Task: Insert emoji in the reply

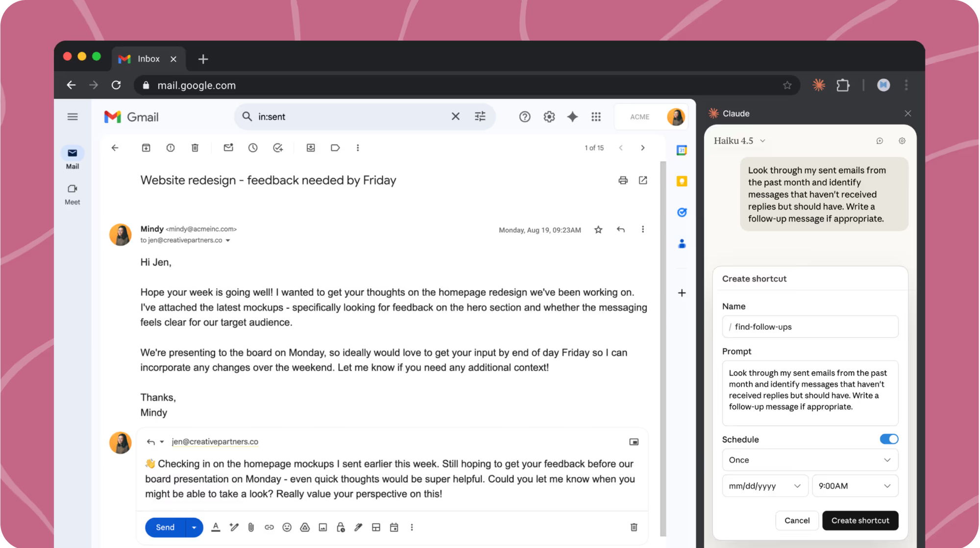Action: (287, 527)
